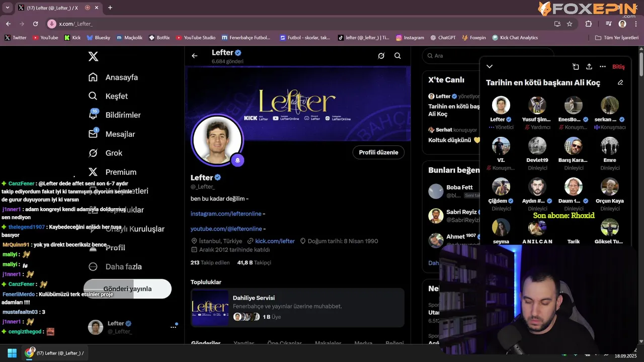Open instagram.com/lefteronline link
The height and width of the screenshot is (362, 644).
[226, 214]
